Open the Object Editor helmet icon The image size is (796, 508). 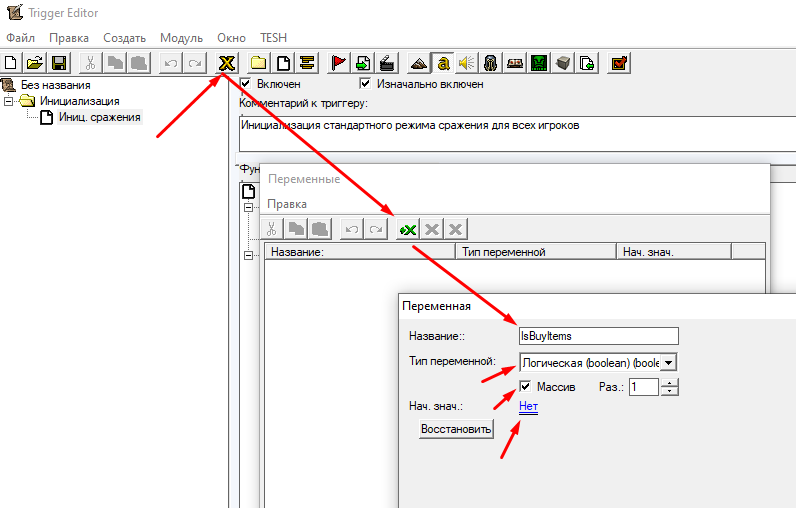[490, 63]
